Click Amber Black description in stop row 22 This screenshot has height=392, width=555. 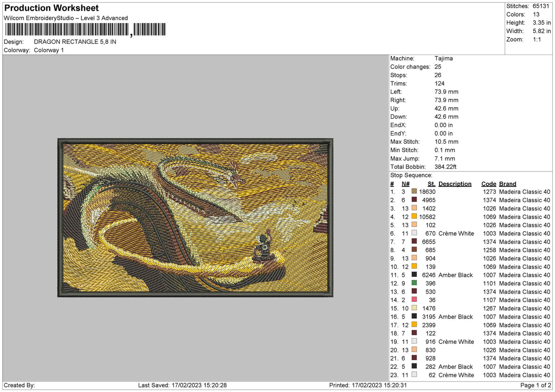(456, 366)
